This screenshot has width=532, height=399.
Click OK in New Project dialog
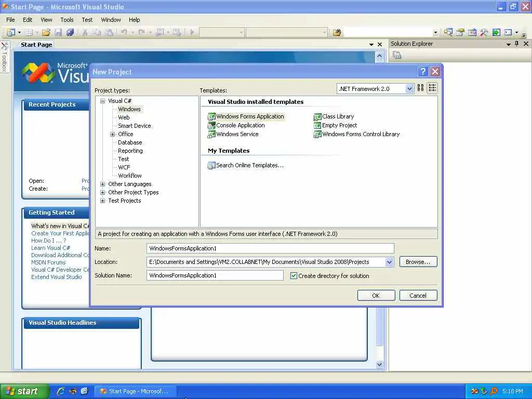pyautogui.click(x=376, y=296)
